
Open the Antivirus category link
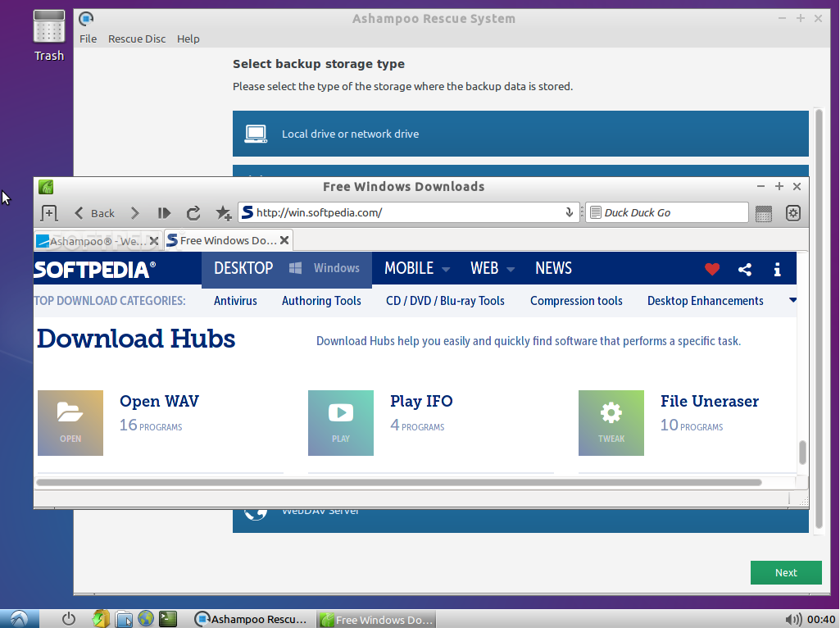point(235,301)
